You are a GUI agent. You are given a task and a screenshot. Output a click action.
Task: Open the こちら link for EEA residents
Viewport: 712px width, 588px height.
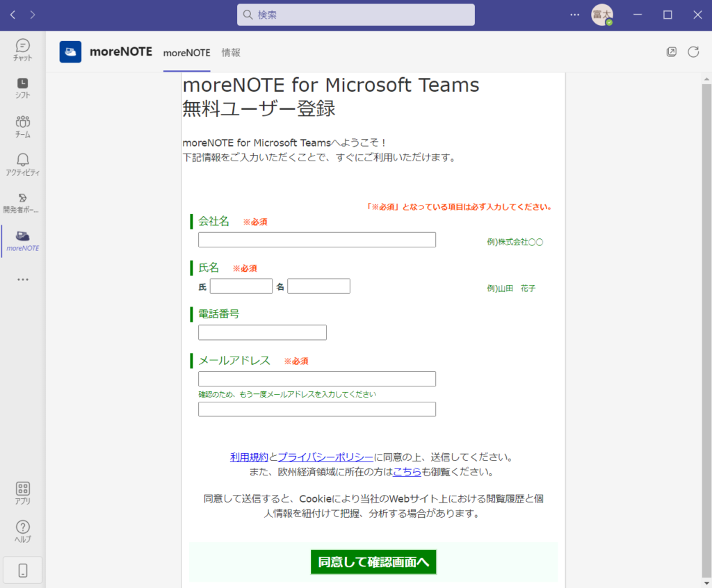407,472
